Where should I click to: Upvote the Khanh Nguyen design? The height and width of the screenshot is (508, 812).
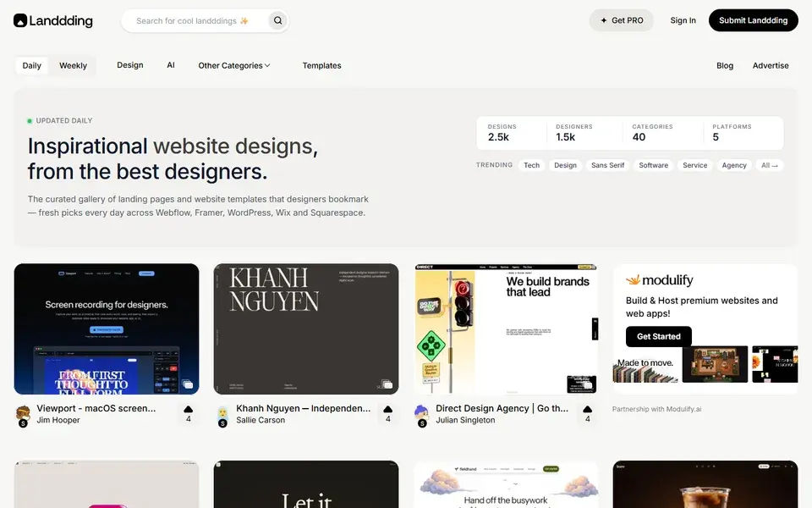pyautogui.click(x=388, y=414)
